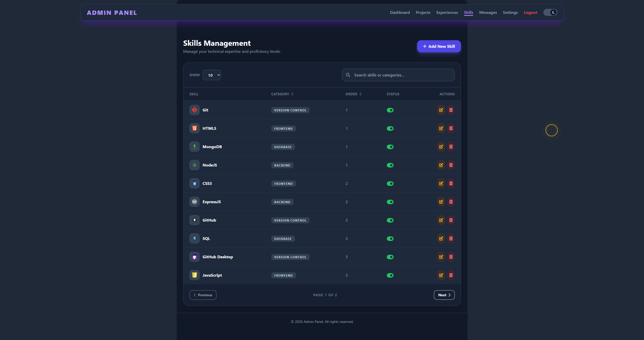Screen dimensions: 644x340
Task: Click the Version Control badge for Git
Action: pyautogui.click(x=290, y=110)
